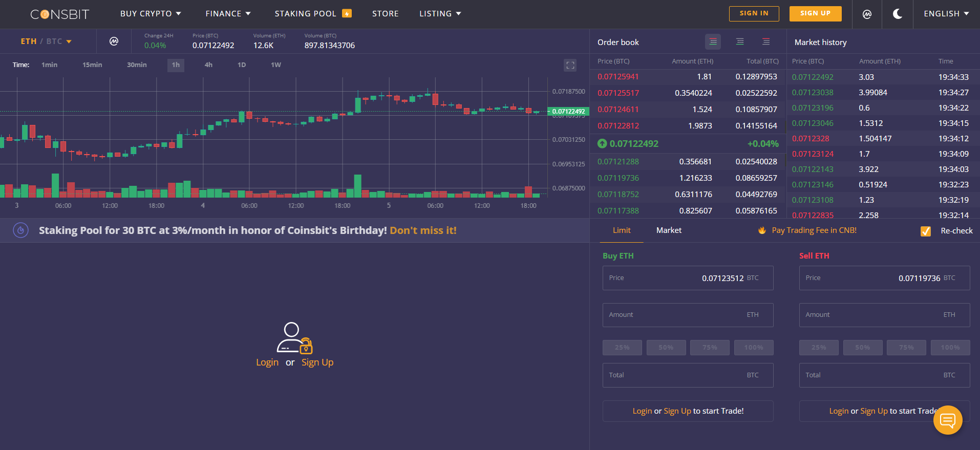Click Pay Trading Fee in CNB link
Image resolution: width=980 pixels, height=450 pixels.
pyautogui.click(x=814, y=230)
